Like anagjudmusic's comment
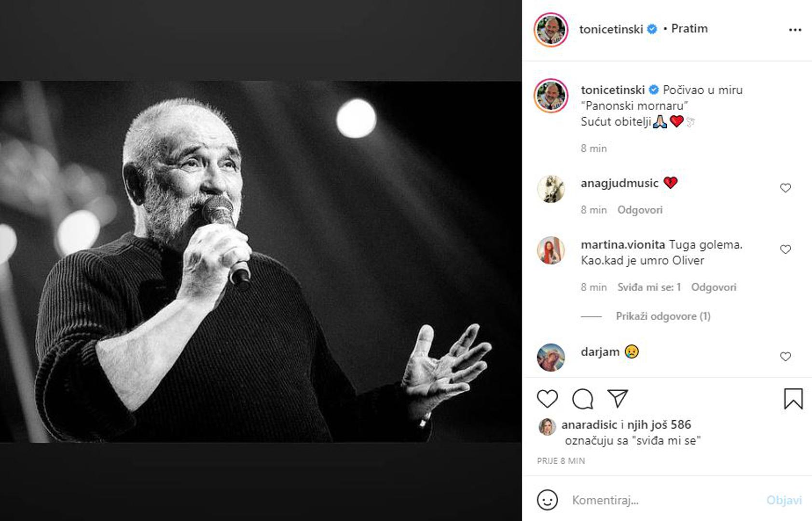Viewport: 812px width, 521px height. [785, 188]
